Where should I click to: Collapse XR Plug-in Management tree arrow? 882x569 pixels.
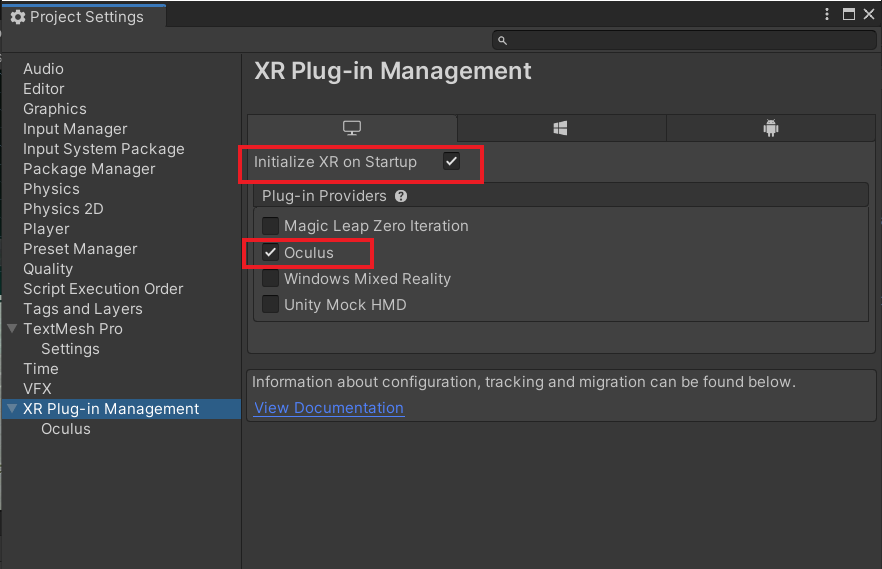12,408
